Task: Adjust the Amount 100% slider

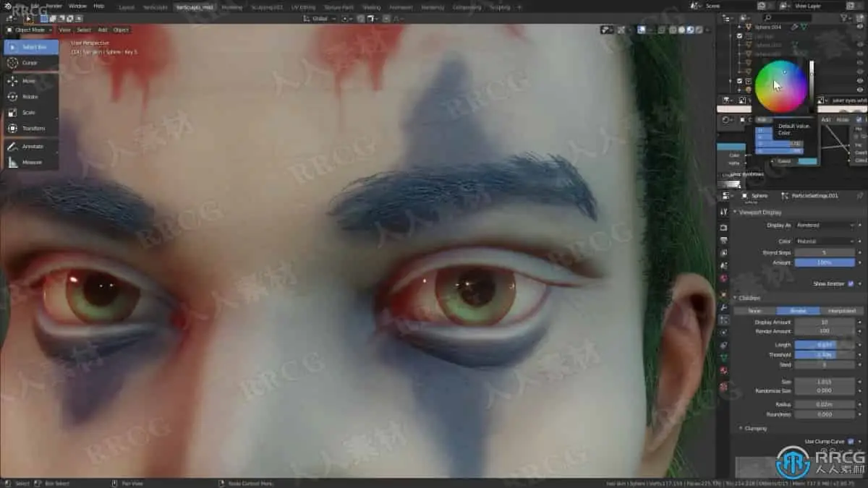Action: click(x=825, y=262)
